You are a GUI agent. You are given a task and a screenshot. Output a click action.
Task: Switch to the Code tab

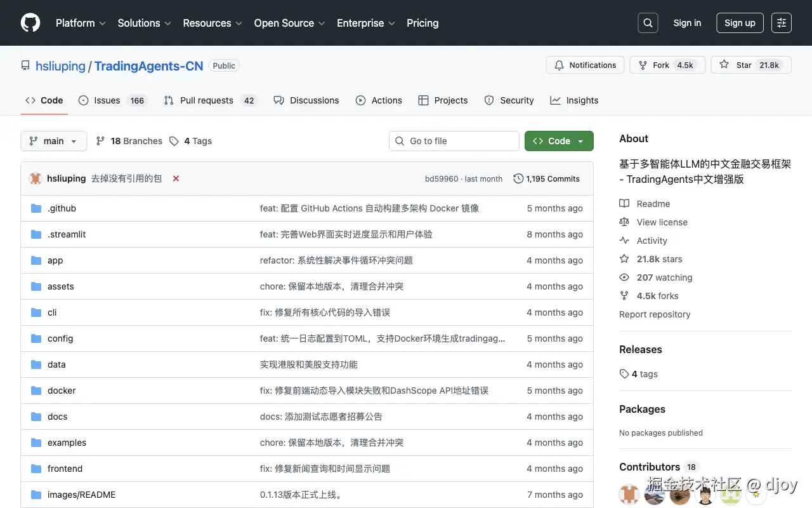pyautogui.click(x=44, y=100)
